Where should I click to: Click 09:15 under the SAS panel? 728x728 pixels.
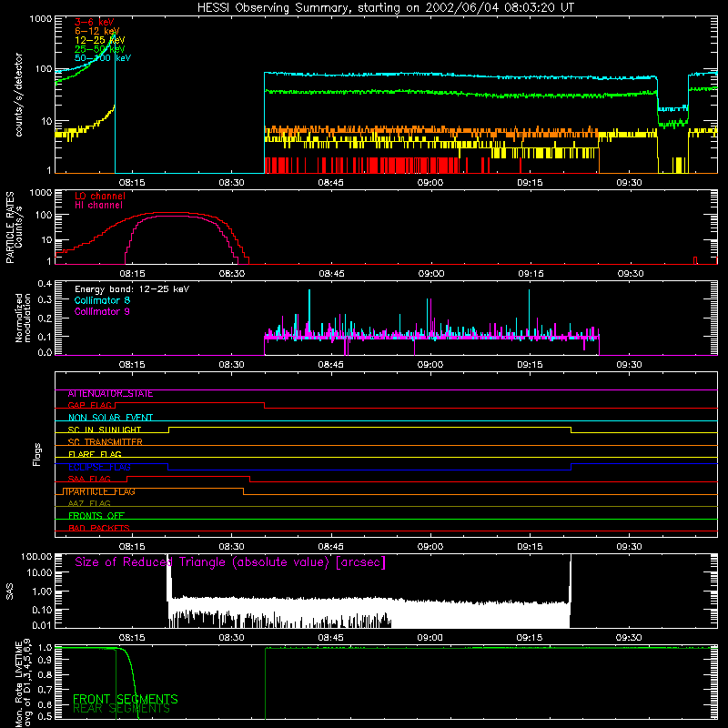tap(530, 638)
